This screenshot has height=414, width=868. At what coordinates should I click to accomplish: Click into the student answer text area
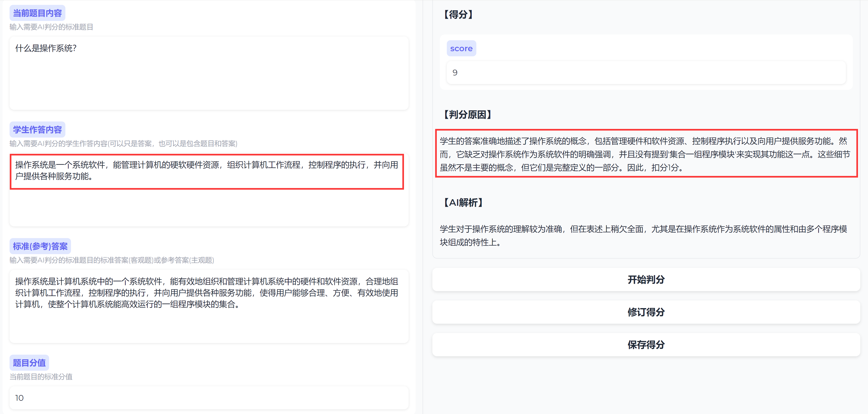[209, 190]
